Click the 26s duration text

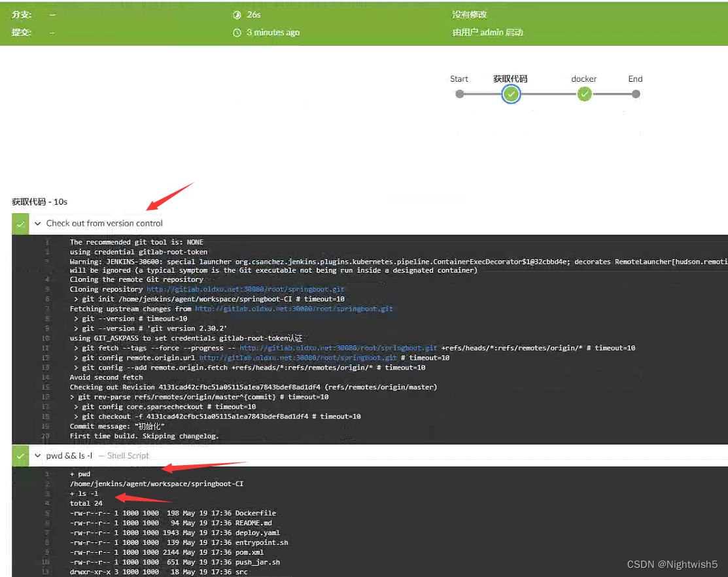tap(254, 15)
